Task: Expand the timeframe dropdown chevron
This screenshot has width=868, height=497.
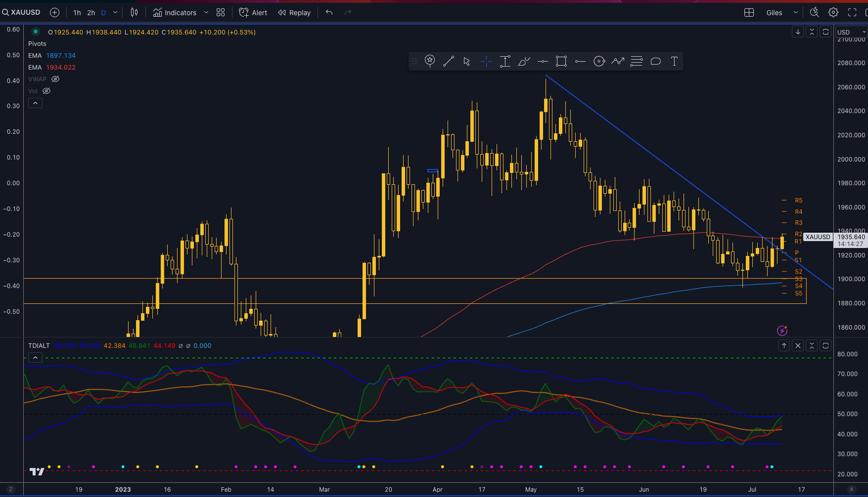Action: (x=115, y=12)
